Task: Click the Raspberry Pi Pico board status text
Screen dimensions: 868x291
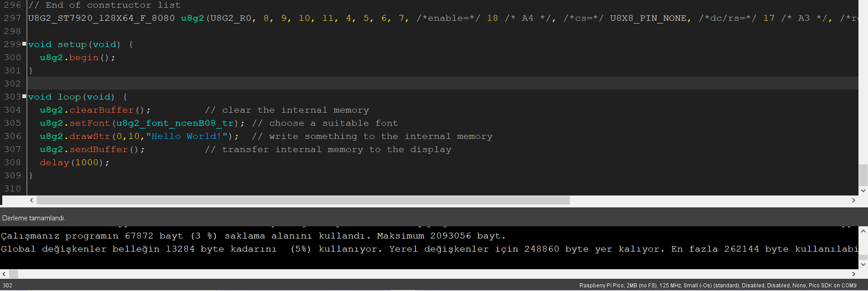Action: pos(717,286)
